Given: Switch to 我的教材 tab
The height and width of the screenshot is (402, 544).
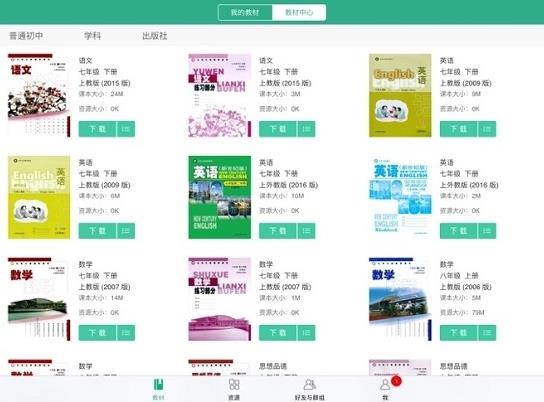Looking at the screenshot, I should (245, 12).
